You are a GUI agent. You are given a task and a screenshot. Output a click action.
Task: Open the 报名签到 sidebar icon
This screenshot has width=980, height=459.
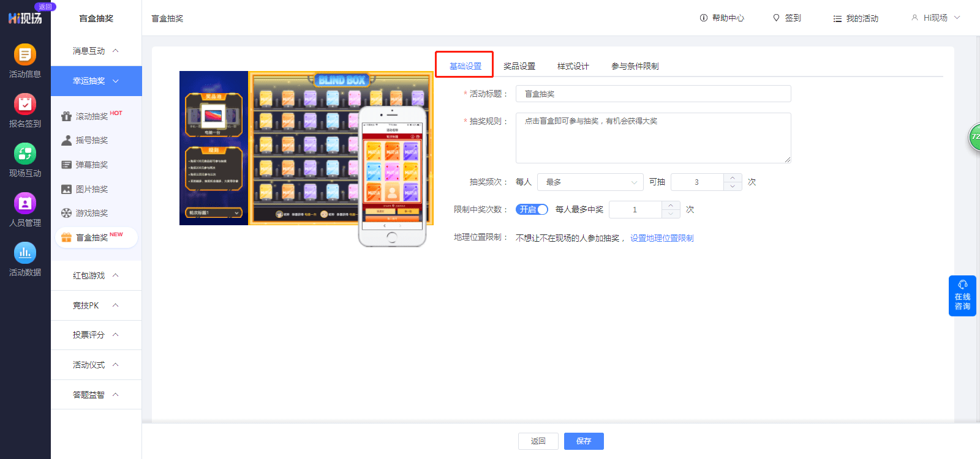25,104
